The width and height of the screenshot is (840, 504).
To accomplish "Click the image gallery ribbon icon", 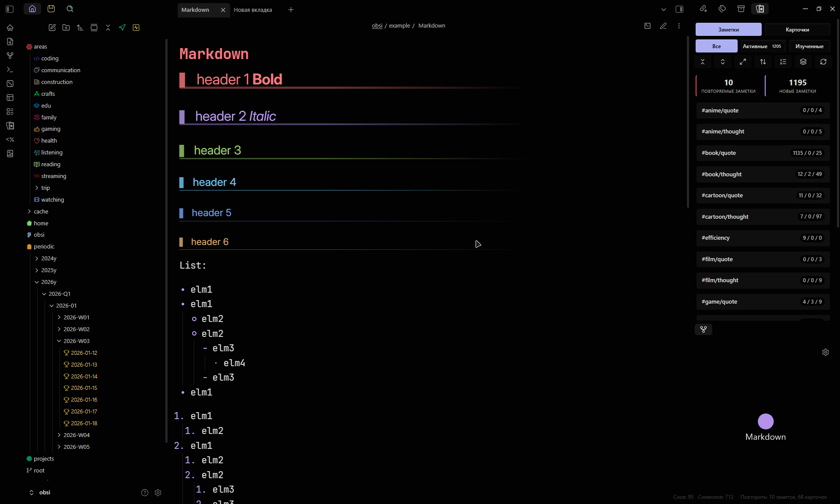I will pos(10,154).
